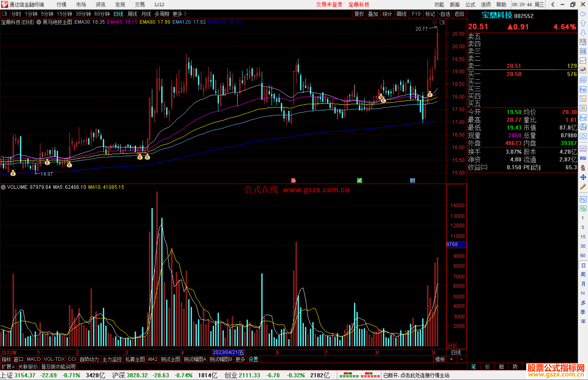Toggle the circle before 黑马绝技主图 indicator
The height and width of the screenshot is (380, 588).
(39, 22)
